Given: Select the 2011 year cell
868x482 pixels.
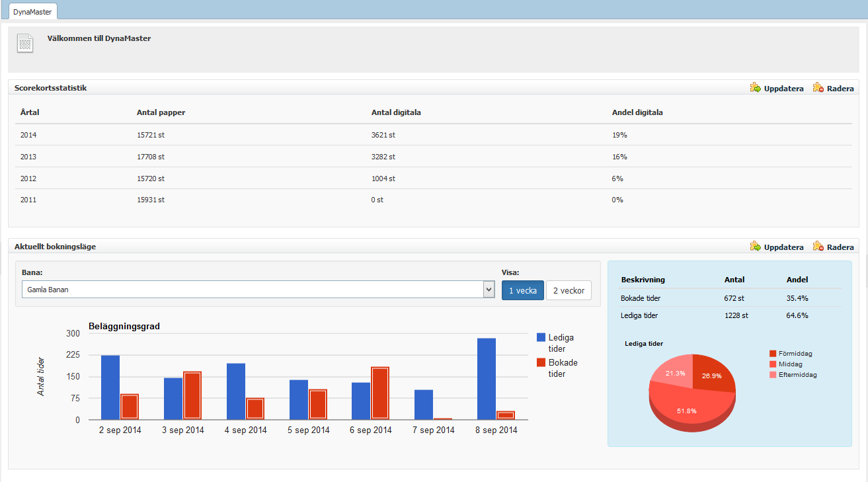Looking at the screenshot, I should coord(28,200).
